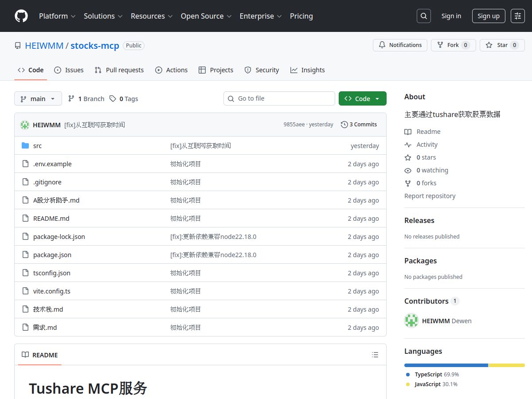Open the package.json file link
Screen dimensions: 532x399
[52, 255]
